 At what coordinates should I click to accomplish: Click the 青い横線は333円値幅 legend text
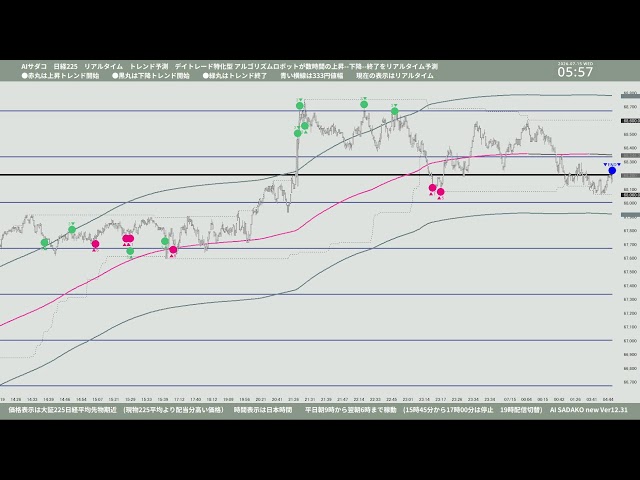(311, 76)
